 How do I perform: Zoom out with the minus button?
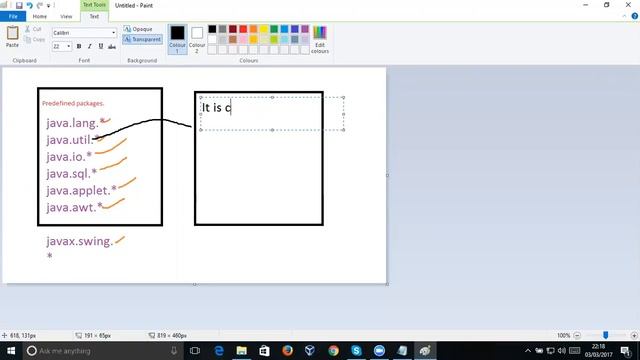coord(577,335)
